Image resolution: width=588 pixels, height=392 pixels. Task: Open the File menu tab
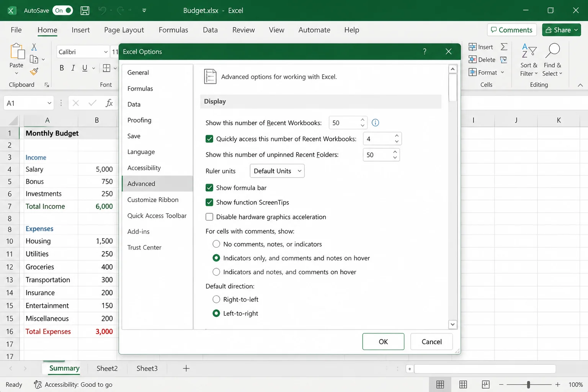pyautogui.click(x=16, y=30)
